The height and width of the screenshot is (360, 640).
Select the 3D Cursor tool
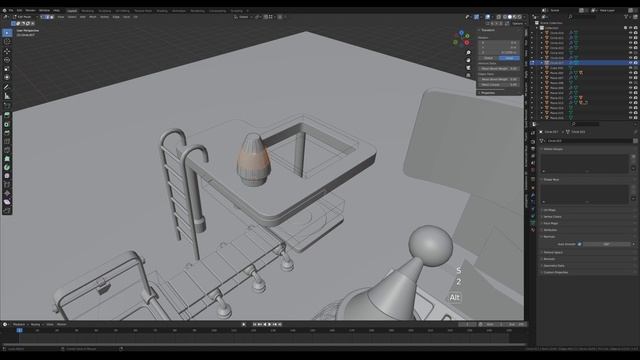point(7,42)
